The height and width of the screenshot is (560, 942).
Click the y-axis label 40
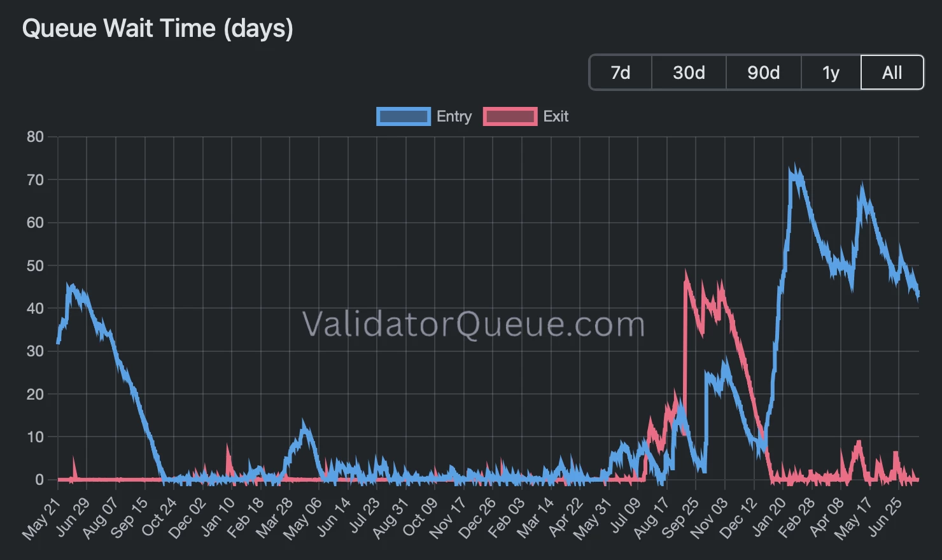pos(36,309)
